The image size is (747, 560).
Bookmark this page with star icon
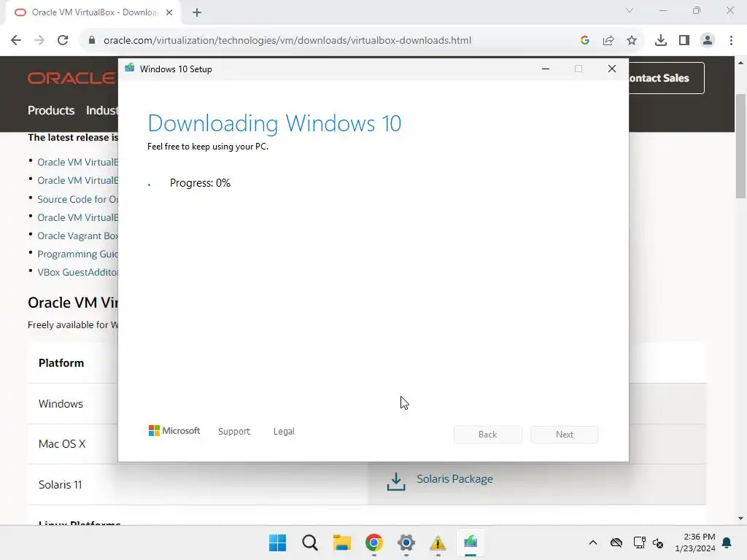[x=632, y=41]
